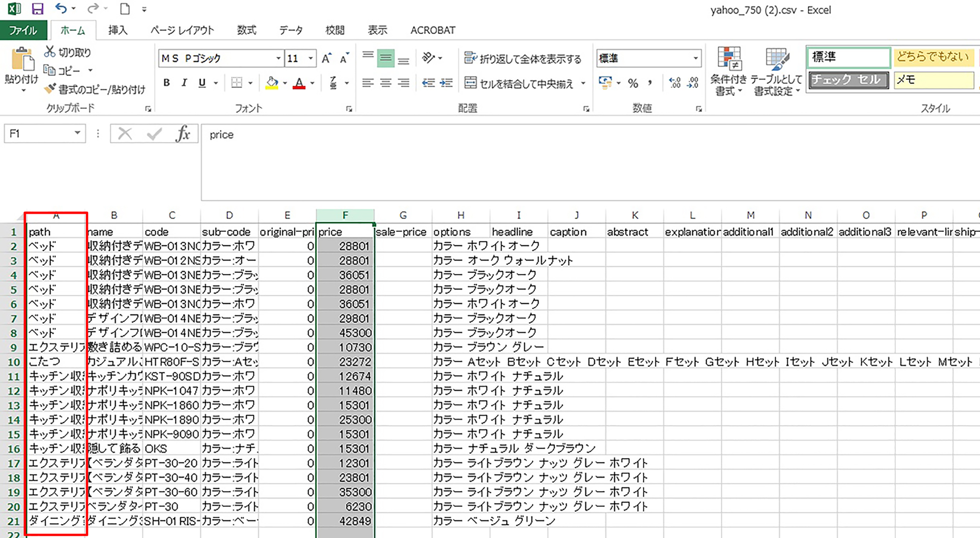
Task: Open the number format dropdown 標準
Action: [x=696, y=58]
